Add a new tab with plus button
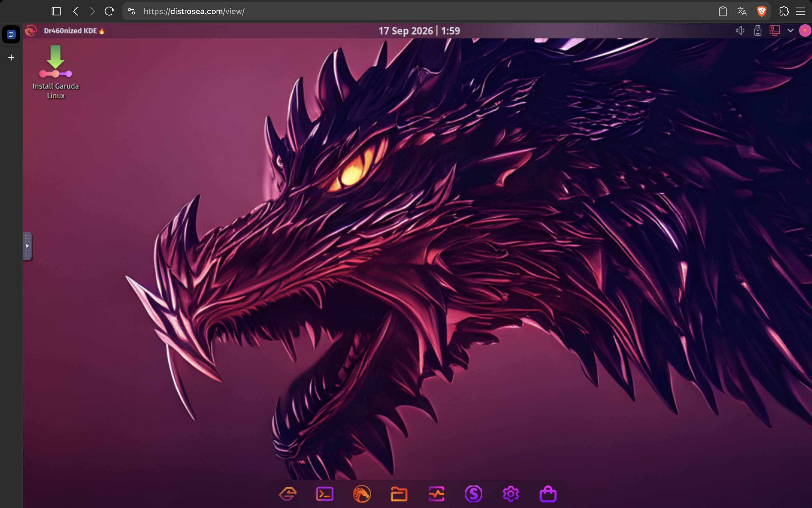Viewport: 812px width, 508px height. click(x=11, y=58)
